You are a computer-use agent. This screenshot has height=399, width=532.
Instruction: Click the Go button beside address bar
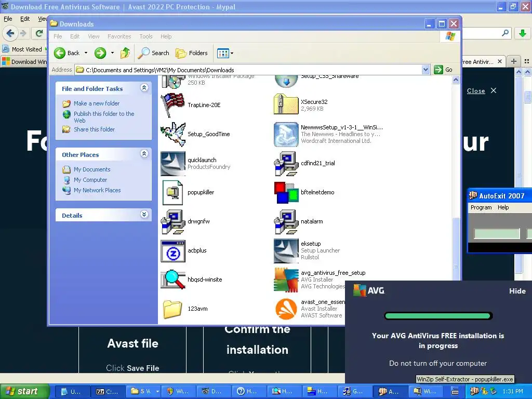[x=444, y=70]
